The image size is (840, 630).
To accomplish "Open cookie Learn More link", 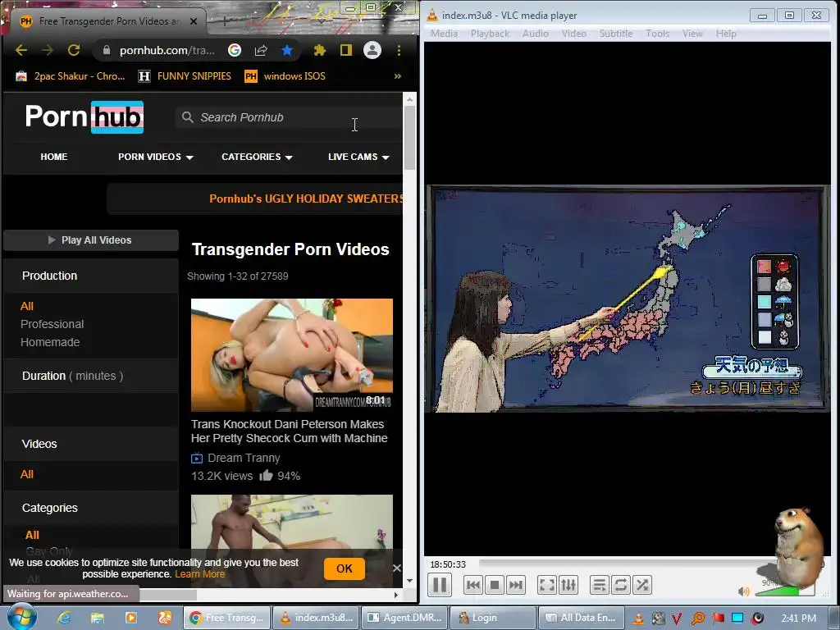I will point(200,573).
